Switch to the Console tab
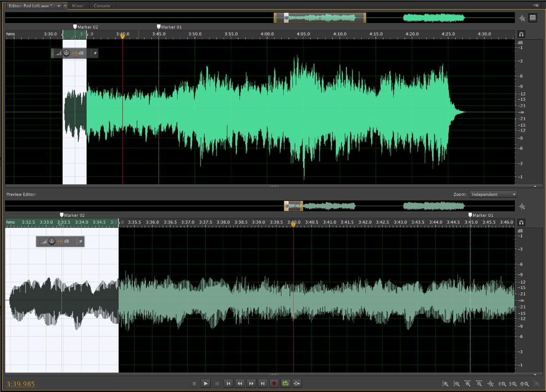 [102, 6]
